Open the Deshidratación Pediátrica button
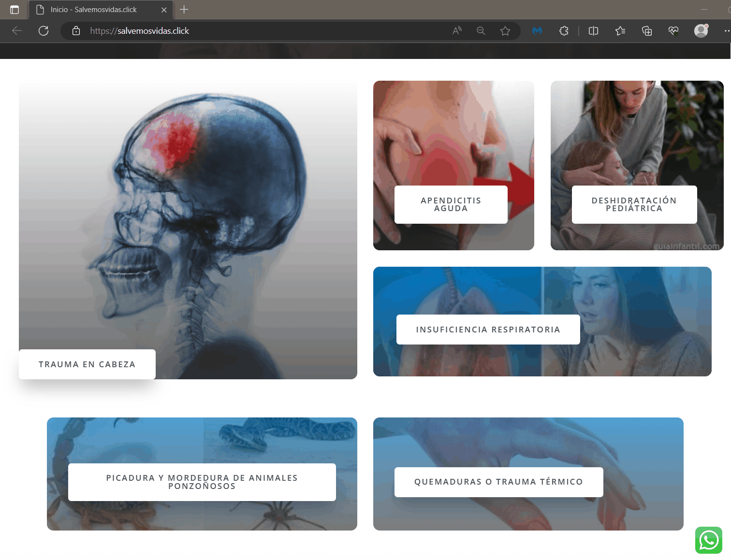731x560 pixels. (x=634, y=204)
